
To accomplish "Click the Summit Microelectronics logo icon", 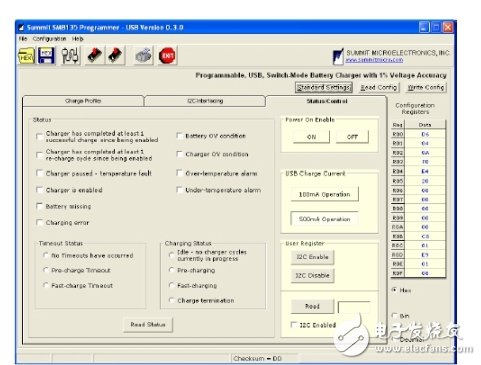I will click(x=338, y=56).
